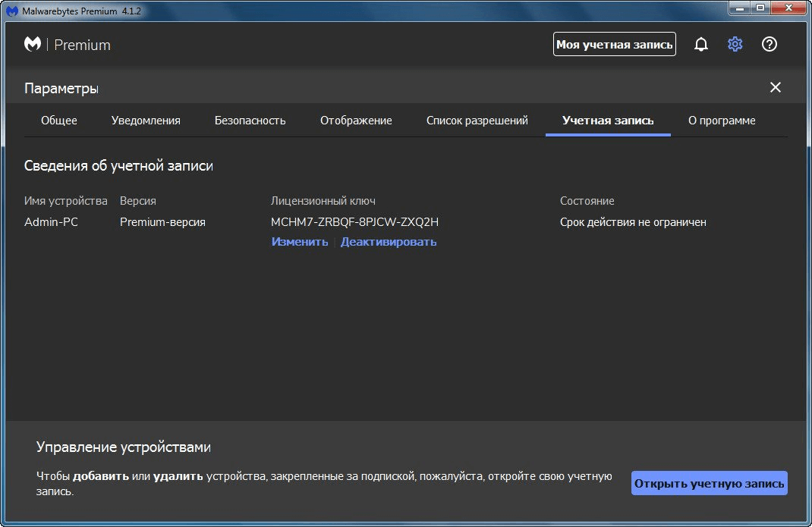The height and width of the screenshot is (527, 812).
Task: Close the Параметры settings panel
Action: [x=776, y=88]
